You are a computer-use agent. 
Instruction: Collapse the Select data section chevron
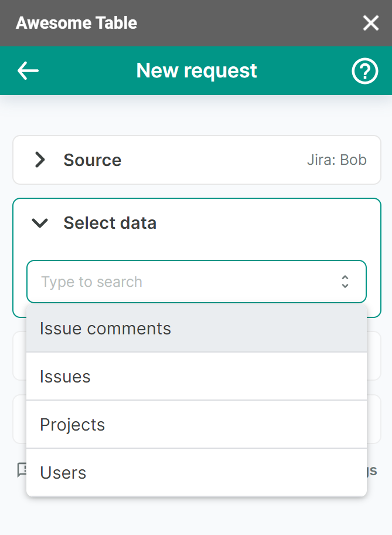40,223
